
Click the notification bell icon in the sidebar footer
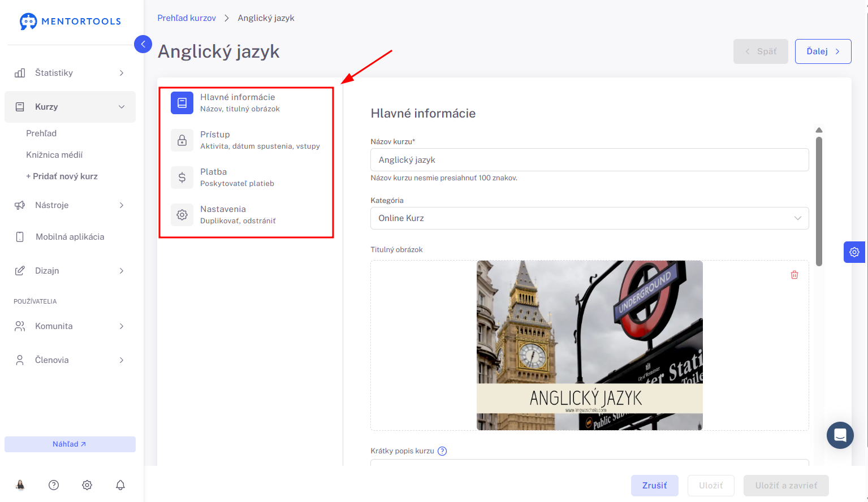(x=120, y=485)
